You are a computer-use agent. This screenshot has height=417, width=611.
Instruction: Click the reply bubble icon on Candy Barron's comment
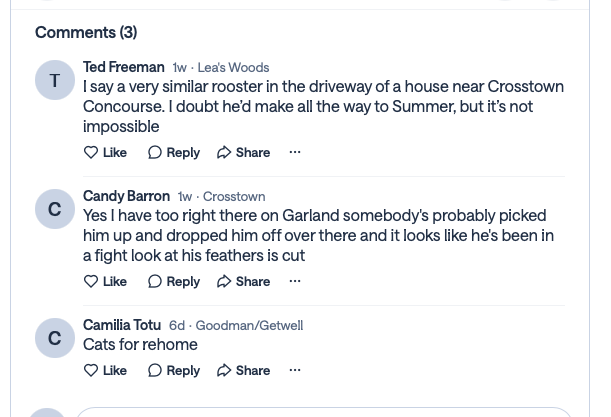154,281
